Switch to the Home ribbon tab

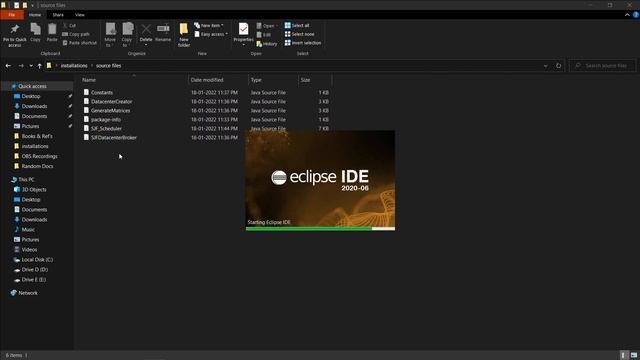point(35,15)
